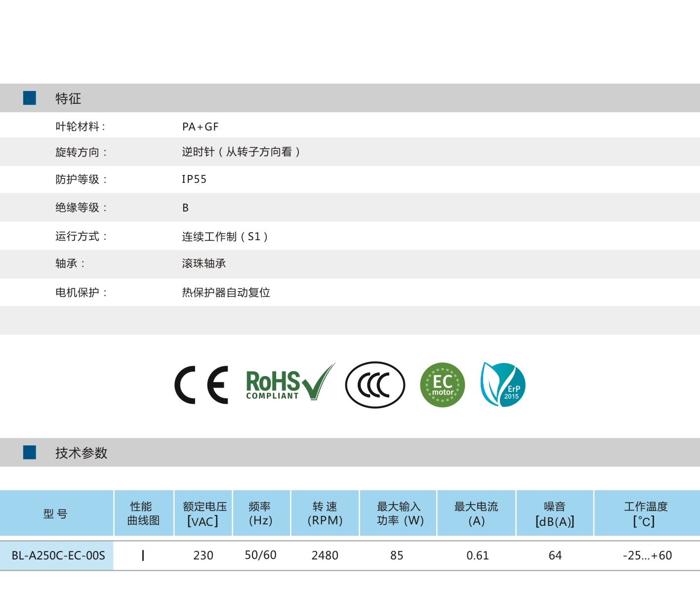
Task: Click the CE certification mark
Action: [x=202, y=385]
